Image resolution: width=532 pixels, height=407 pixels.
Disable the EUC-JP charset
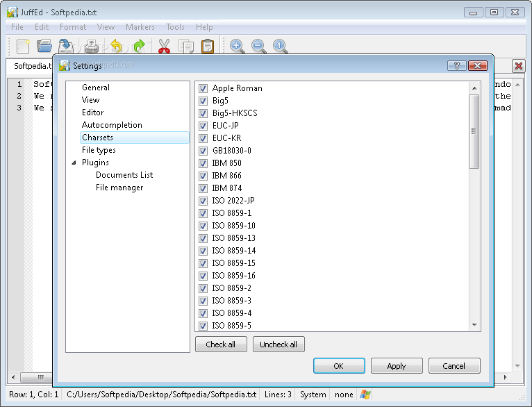coord(203,126)
